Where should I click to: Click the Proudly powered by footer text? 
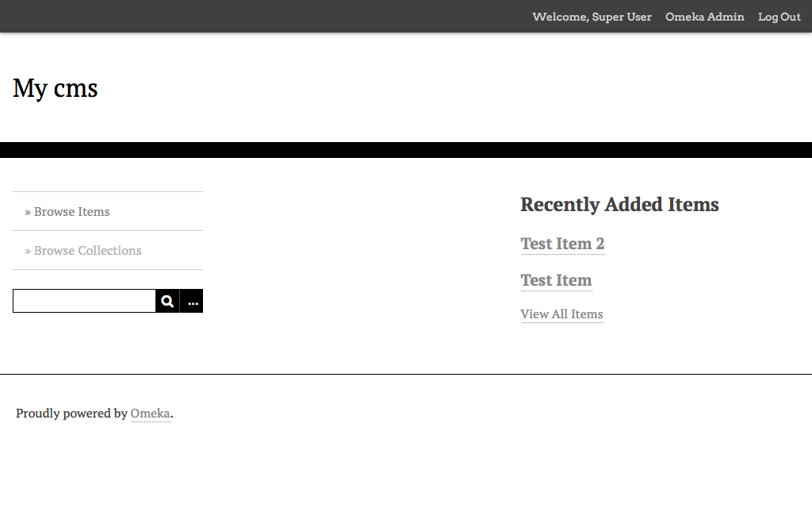71,414
